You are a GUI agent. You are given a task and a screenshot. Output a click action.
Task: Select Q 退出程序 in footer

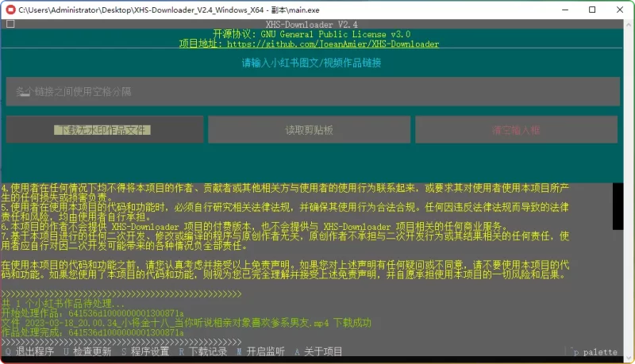point(30,351)
